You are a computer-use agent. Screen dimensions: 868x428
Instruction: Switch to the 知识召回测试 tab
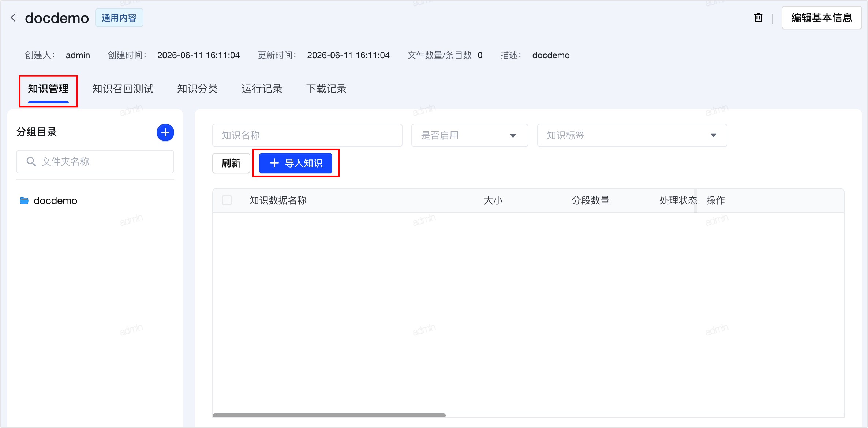point(123,89)
